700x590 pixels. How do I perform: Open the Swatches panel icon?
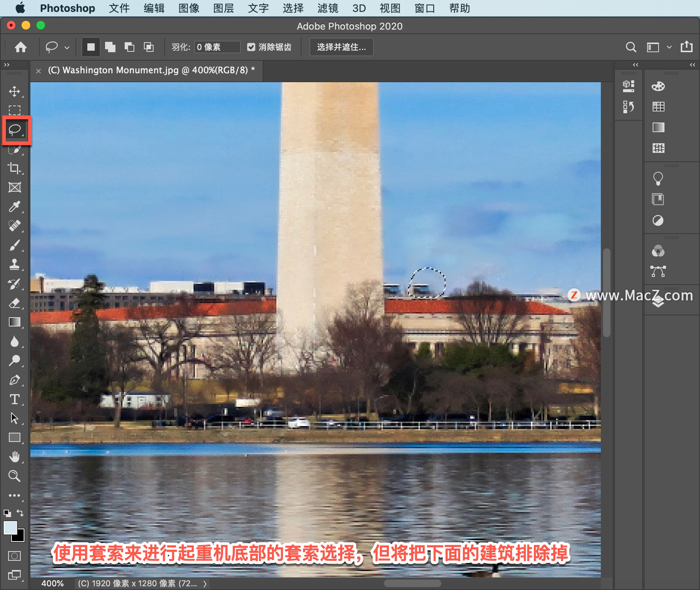pos(658,107)
